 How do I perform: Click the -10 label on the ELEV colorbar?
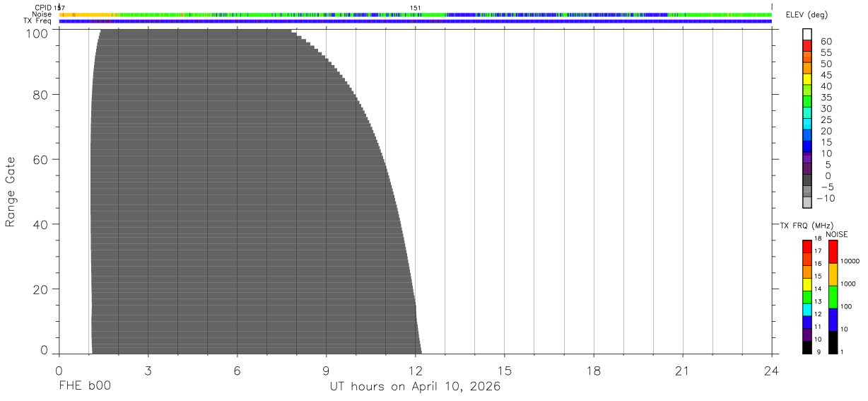pos(825,198)
